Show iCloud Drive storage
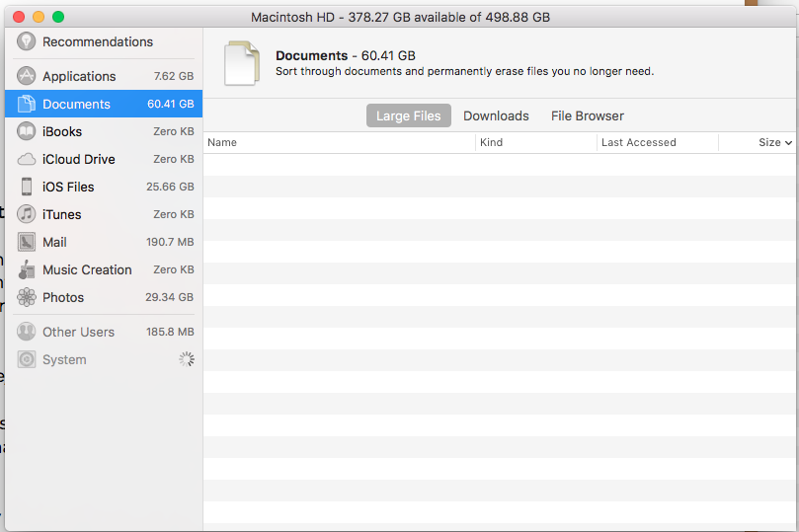 click(x=78, y=159)
